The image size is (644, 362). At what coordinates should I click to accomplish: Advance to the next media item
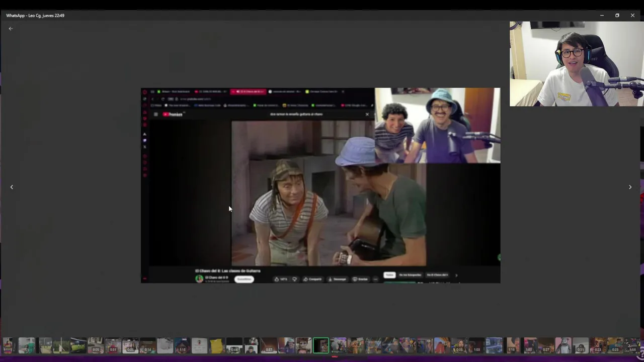[x=630, y=187]
